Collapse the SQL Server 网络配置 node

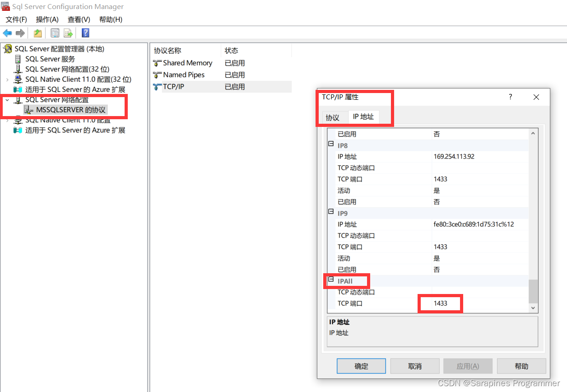(x=7, y=100)
